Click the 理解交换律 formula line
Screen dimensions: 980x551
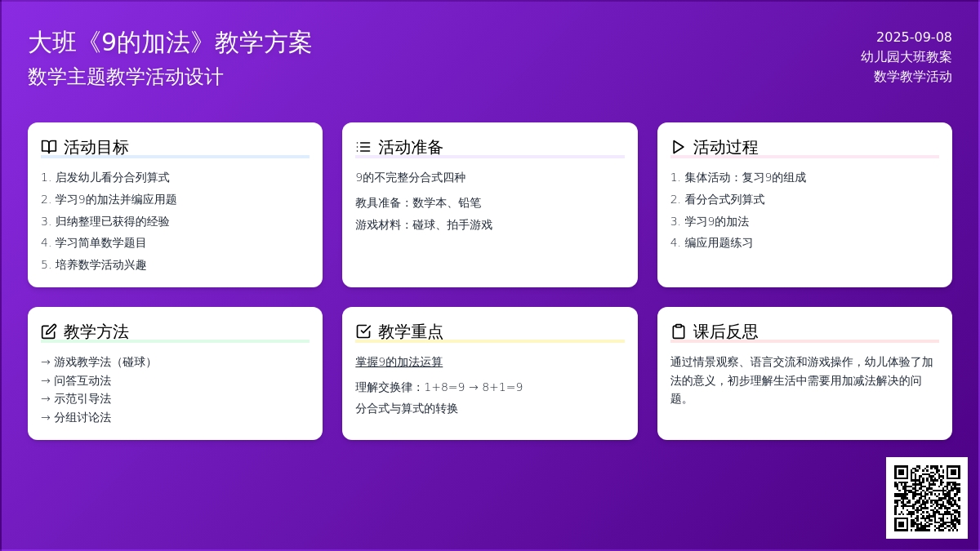pos(439,387)
